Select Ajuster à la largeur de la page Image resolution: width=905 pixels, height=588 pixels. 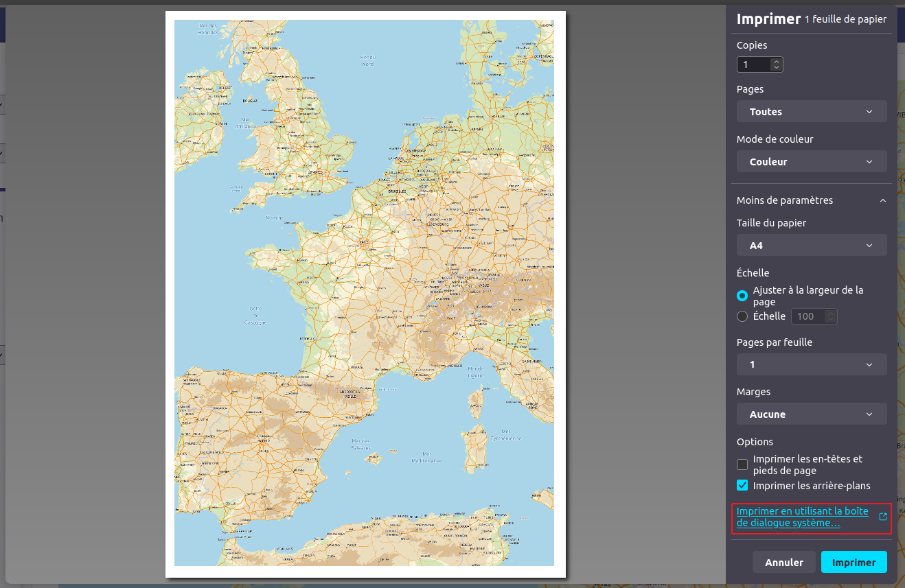[742, 296]
